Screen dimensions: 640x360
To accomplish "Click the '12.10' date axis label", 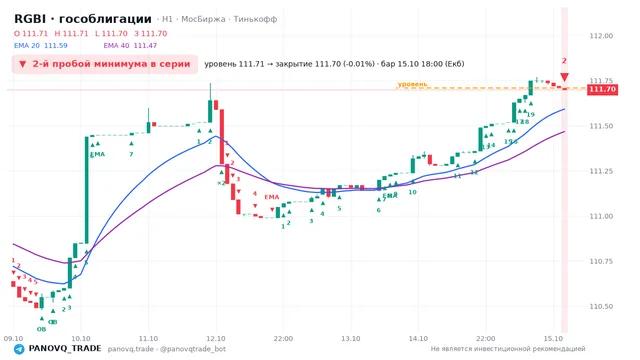I will 216,338.
